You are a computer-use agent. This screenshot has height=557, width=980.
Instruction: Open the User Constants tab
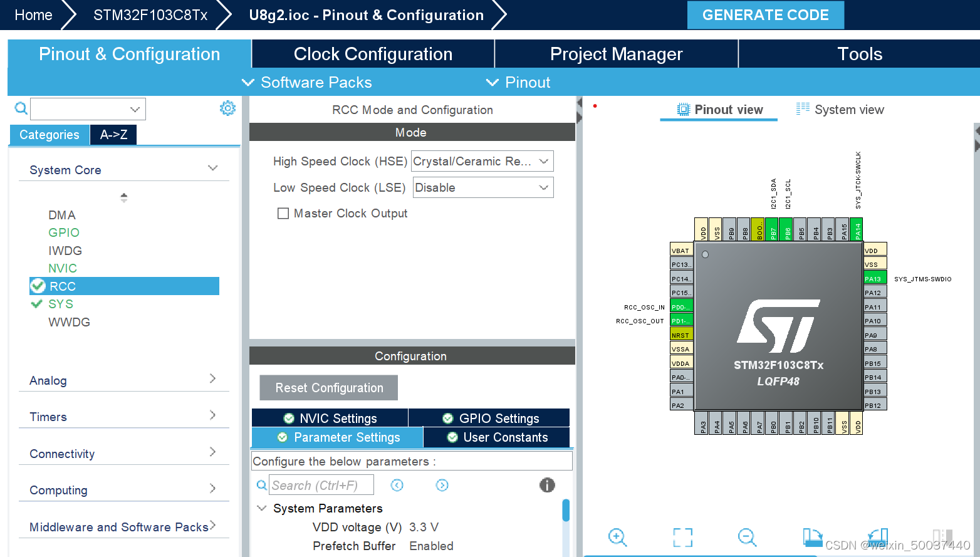tap(497, 437)
